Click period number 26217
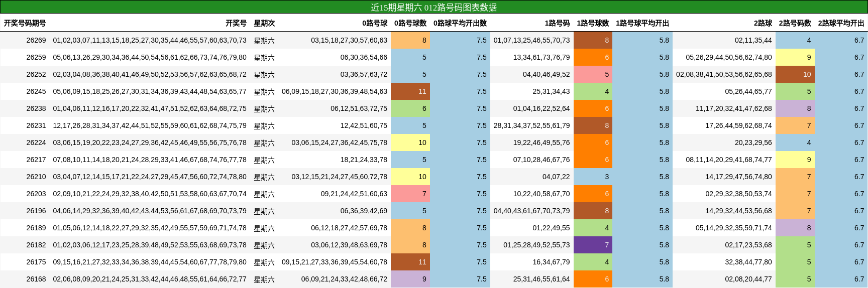 pos(36,160)
